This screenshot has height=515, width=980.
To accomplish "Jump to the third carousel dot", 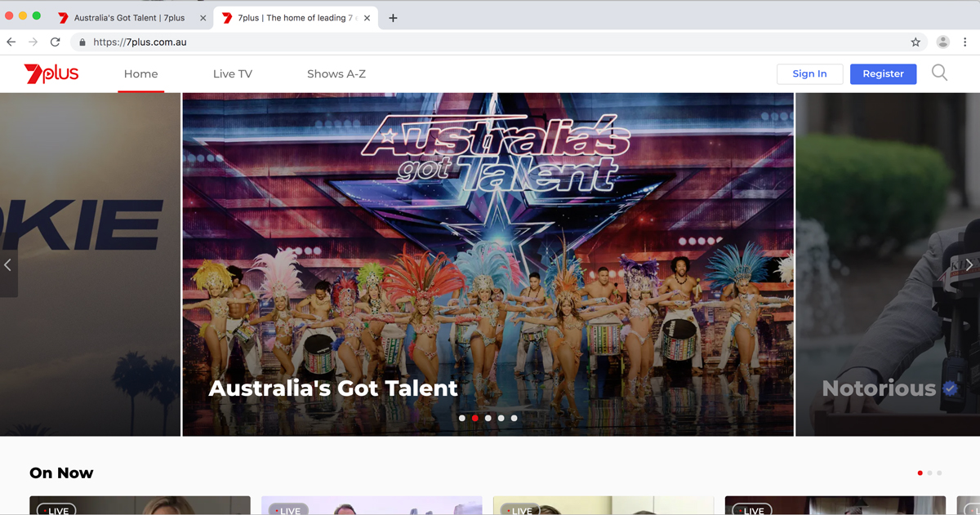I will coord(488,418).
